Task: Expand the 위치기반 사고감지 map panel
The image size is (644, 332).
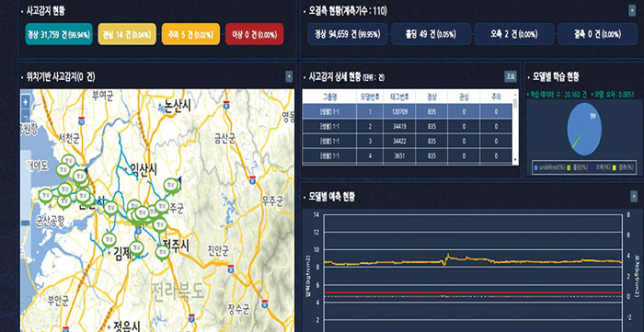Action: pyautogui.click(x=289, y=76)
